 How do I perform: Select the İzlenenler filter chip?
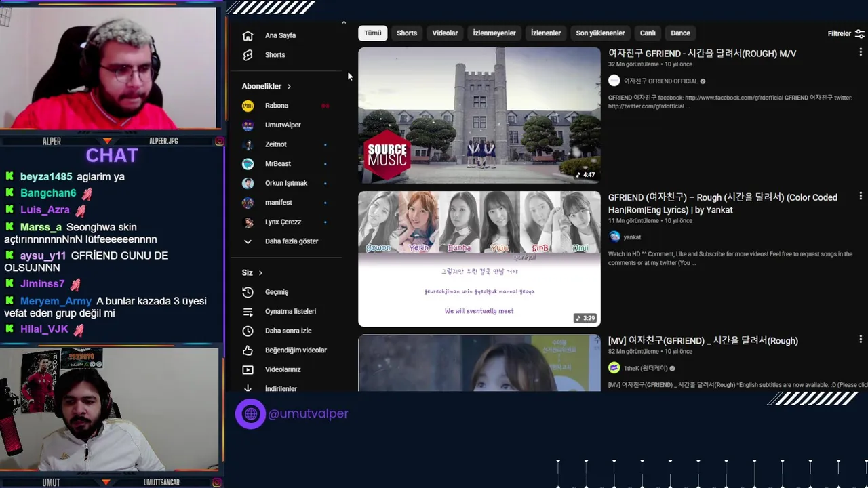click(546, 33)
